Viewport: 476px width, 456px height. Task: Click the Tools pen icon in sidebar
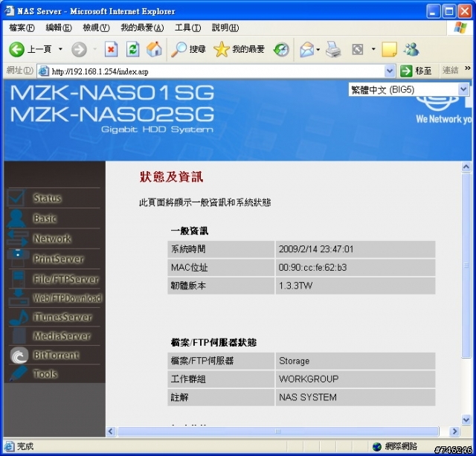tap(18, 373)
